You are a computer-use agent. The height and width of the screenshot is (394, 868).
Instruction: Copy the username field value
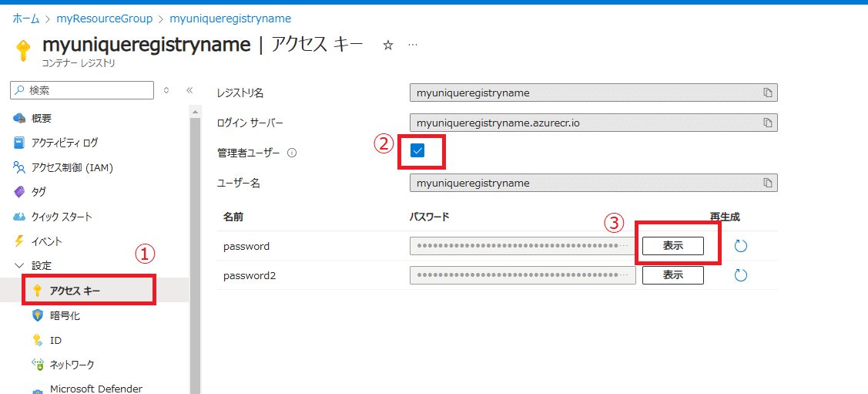click(x=767, y=183)
